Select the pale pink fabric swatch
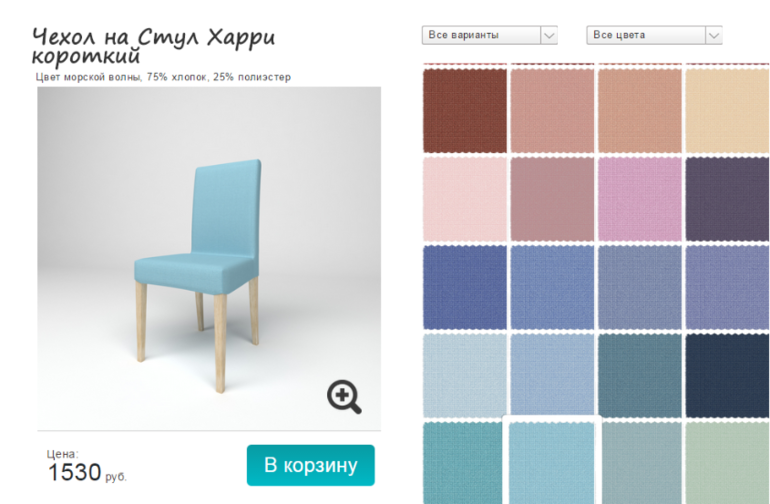The image size is (770, 504). point(465,199)
